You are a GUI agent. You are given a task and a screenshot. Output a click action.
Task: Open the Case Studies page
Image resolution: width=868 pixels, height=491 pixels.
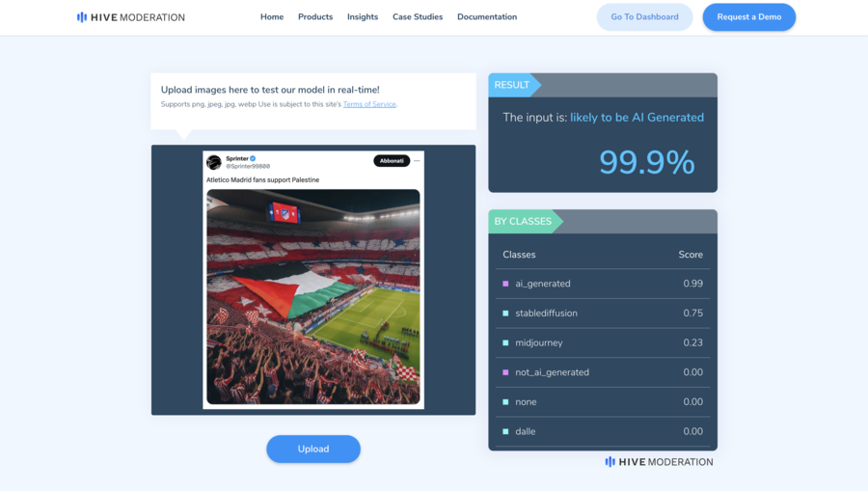[418, 17]
